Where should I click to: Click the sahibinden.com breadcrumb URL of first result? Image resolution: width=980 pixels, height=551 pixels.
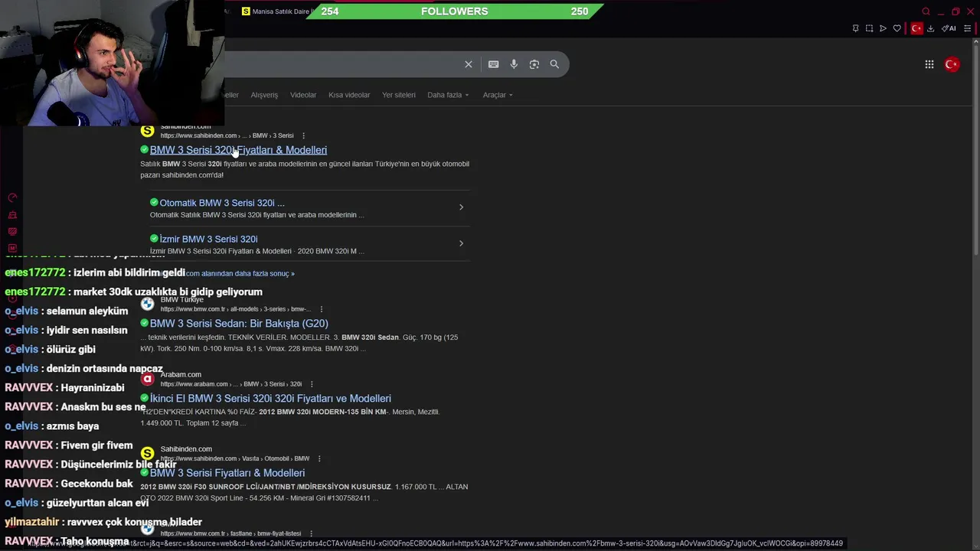click(x=227, y=135)
